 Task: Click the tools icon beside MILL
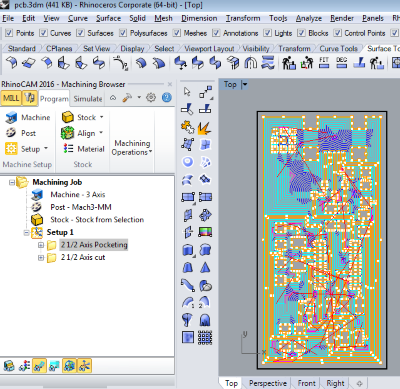tap(29, 98)
